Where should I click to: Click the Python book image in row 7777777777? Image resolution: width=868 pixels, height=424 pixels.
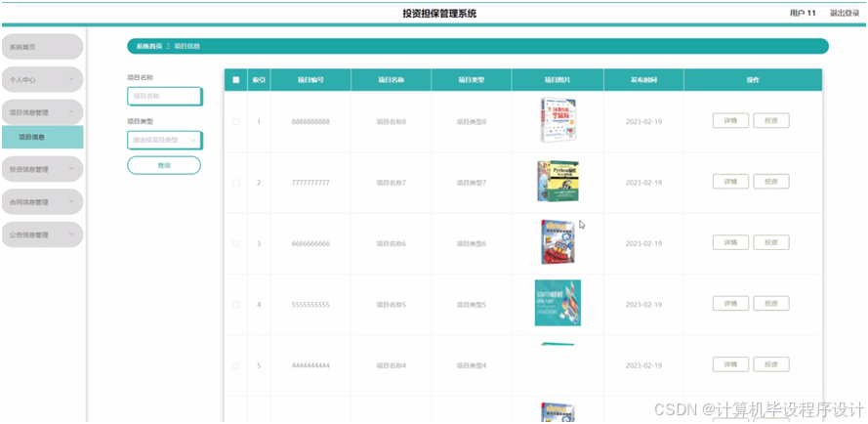[x=558, y=182]
